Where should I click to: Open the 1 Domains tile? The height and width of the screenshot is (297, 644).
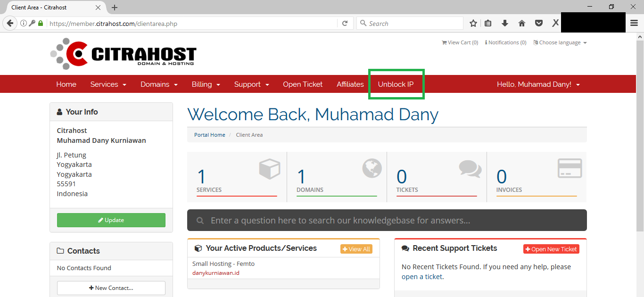click(337, 177)
